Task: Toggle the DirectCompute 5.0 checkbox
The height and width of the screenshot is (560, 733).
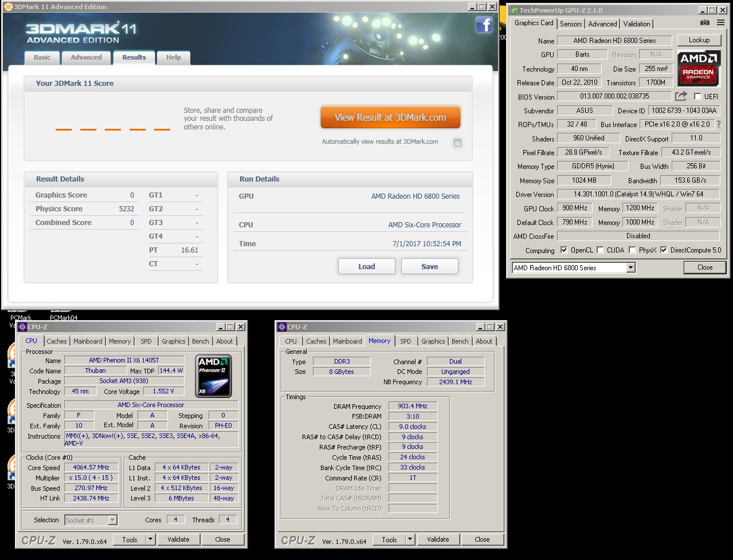Action: tap(664, 250)
